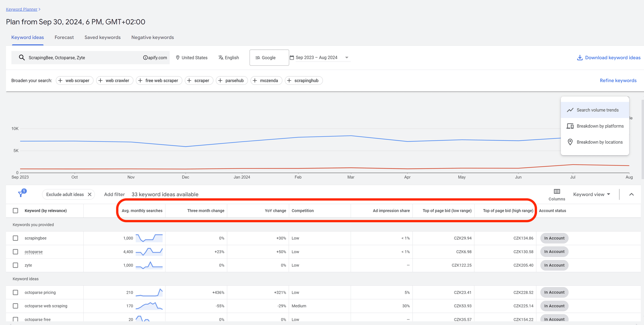This screenshot has height=325, width=644.
Task: Check the select-all keywords checkbox
Action: point(15,210)
